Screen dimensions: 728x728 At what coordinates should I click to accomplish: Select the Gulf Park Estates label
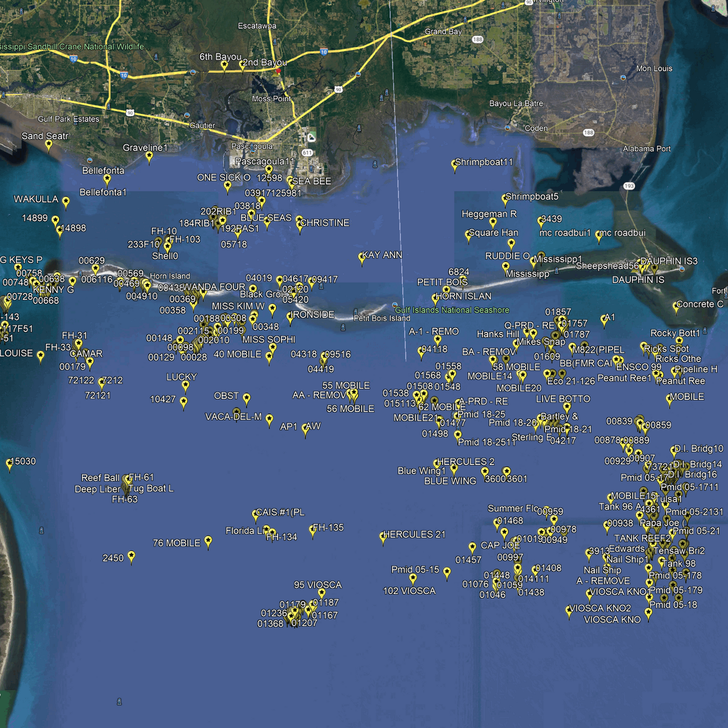[69, 119]
